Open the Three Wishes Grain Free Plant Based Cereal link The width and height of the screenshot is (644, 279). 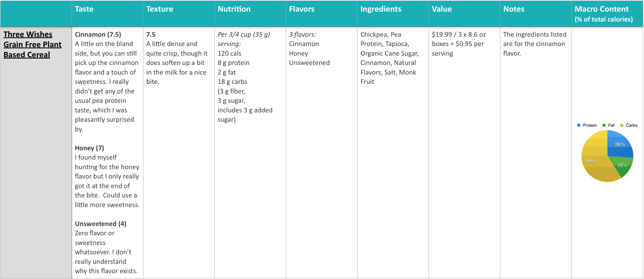(x=32, y=45)
